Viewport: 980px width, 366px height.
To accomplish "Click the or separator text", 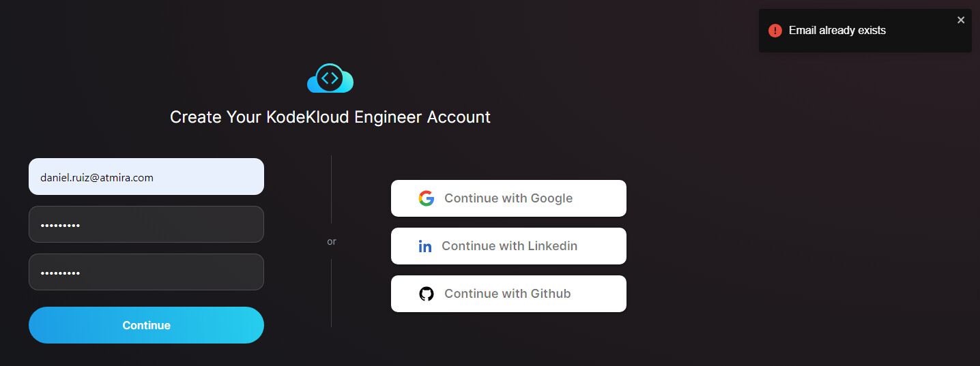I will click(x=332, y=241).
